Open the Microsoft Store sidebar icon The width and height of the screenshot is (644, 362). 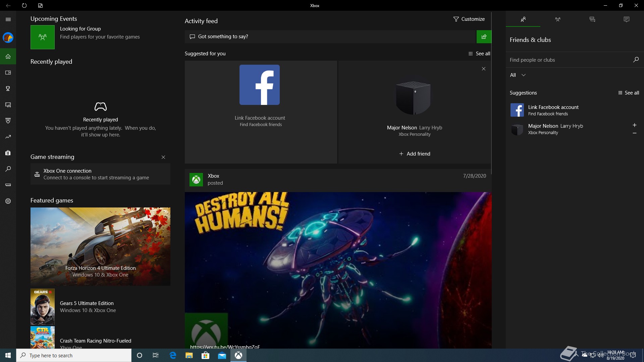pyautogui.click(x=8, y=153)
